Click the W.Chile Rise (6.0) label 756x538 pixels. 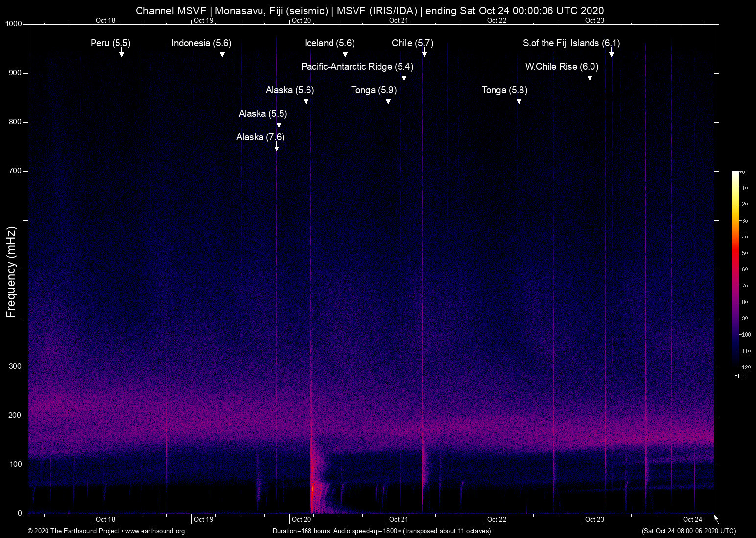(562, 67)
